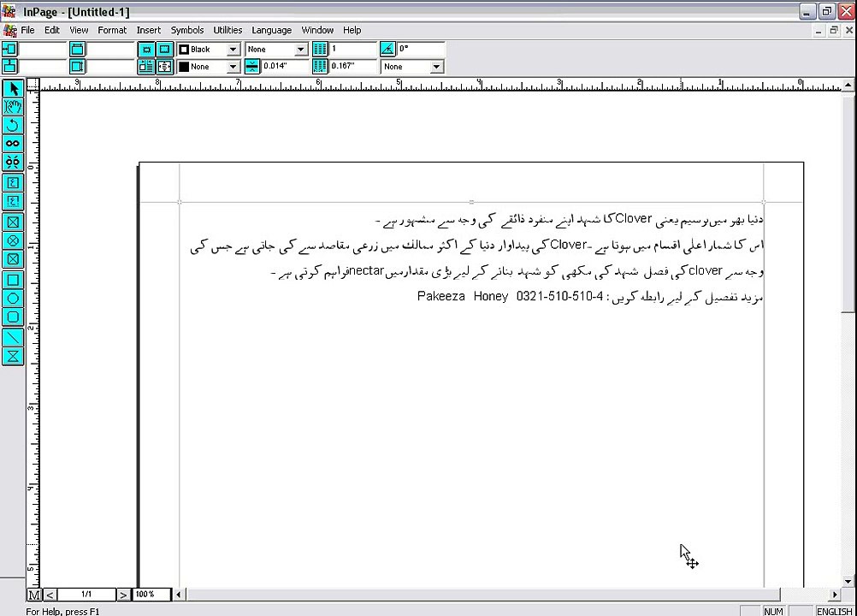This screenshot has width=857, height=616.
Task: Open the Format menu
Action: (x=112, y=30)
